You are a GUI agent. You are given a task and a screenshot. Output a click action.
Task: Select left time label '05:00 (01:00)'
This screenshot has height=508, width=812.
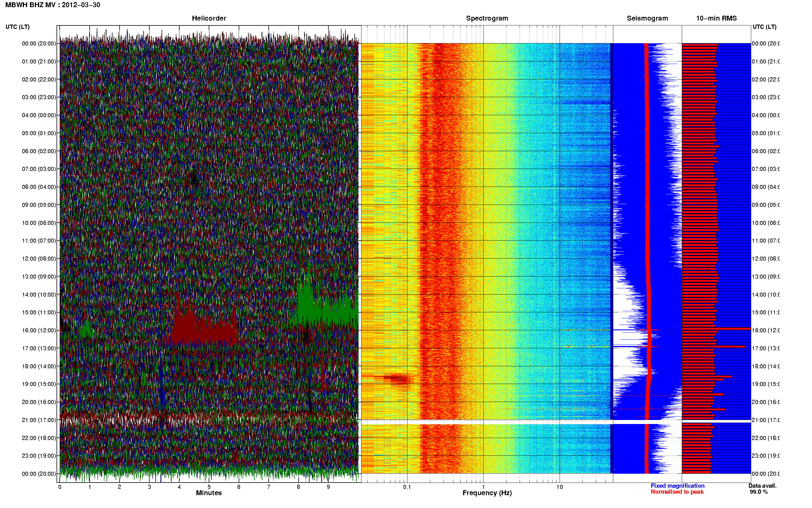(39, 133)
